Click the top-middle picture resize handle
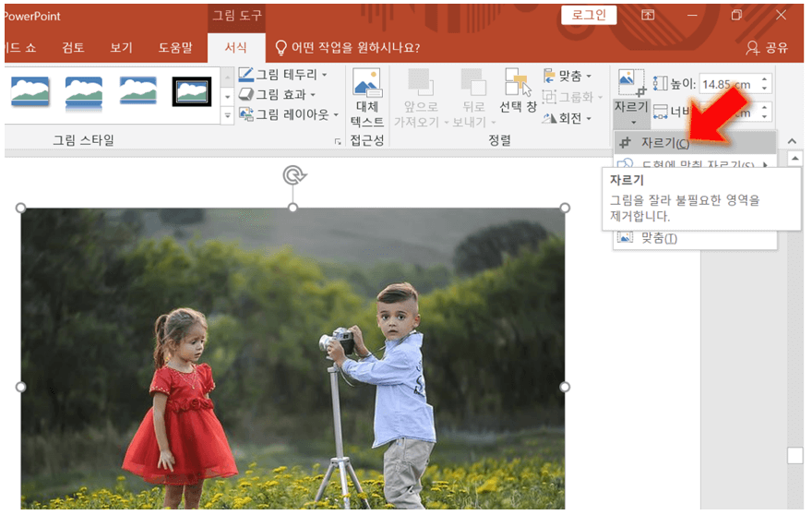 click(x=293, y=208)
